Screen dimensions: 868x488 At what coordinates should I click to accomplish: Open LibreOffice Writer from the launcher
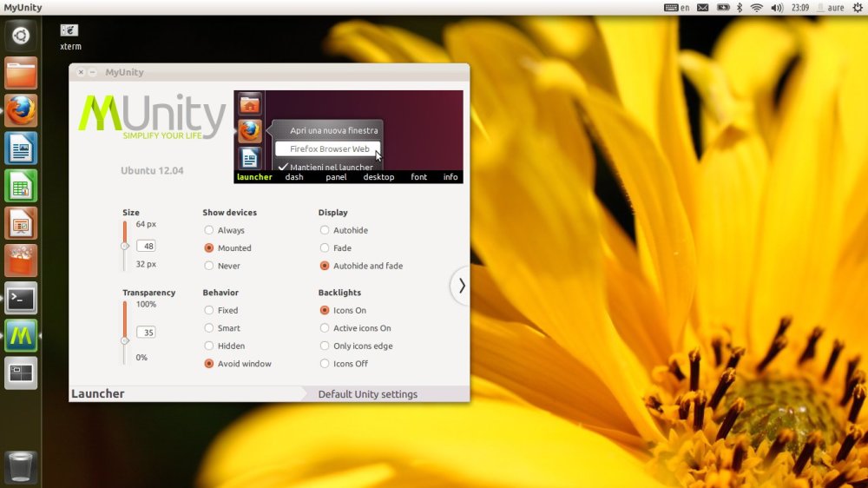click(x=21, y=148)
